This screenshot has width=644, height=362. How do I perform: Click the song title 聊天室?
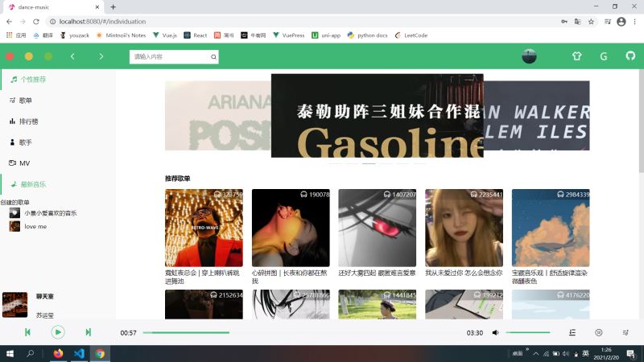point(45,296)
